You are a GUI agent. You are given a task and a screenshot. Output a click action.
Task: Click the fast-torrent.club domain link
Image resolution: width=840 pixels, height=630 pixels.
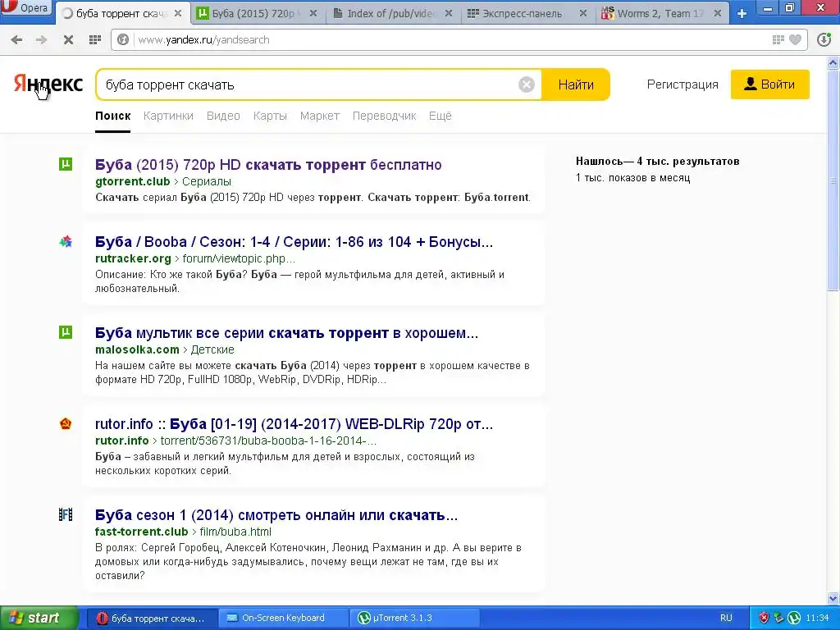(141, 532)
